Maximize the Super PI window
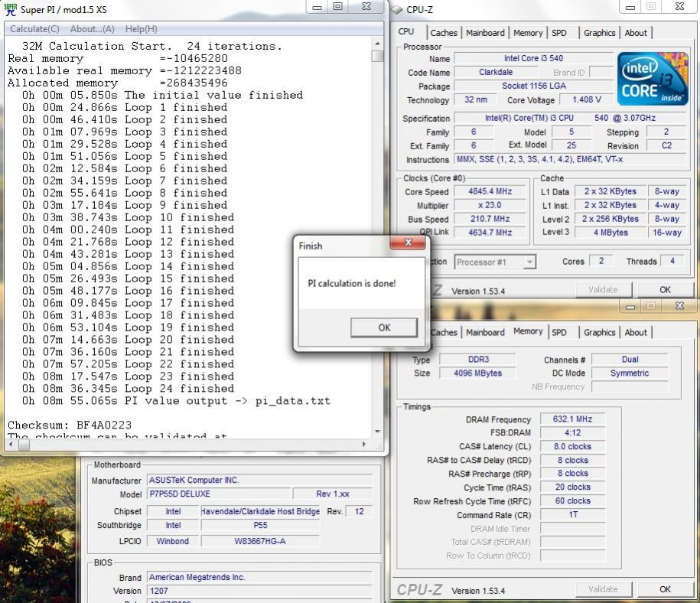The width and height of the screenshot is (700, 603). 338,7
